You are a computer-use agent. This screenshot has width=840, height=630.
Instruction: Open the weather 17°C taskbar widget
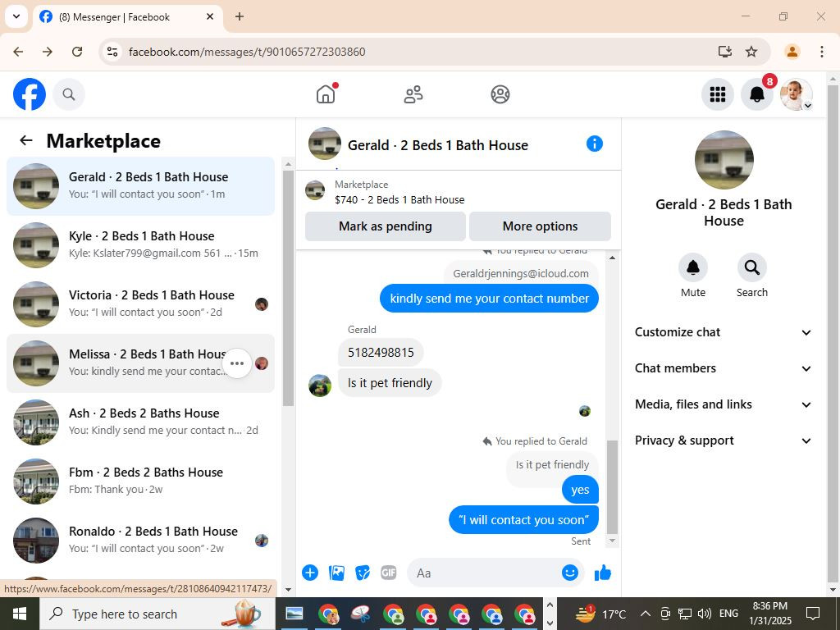coord(600,614)
